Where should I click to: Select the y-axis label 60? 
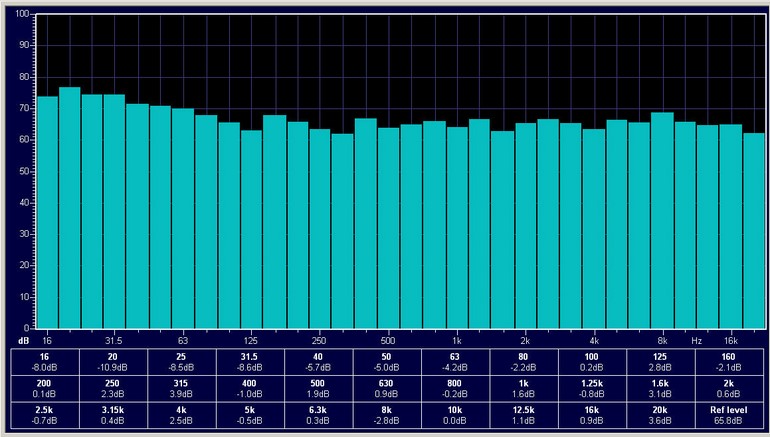25,139
